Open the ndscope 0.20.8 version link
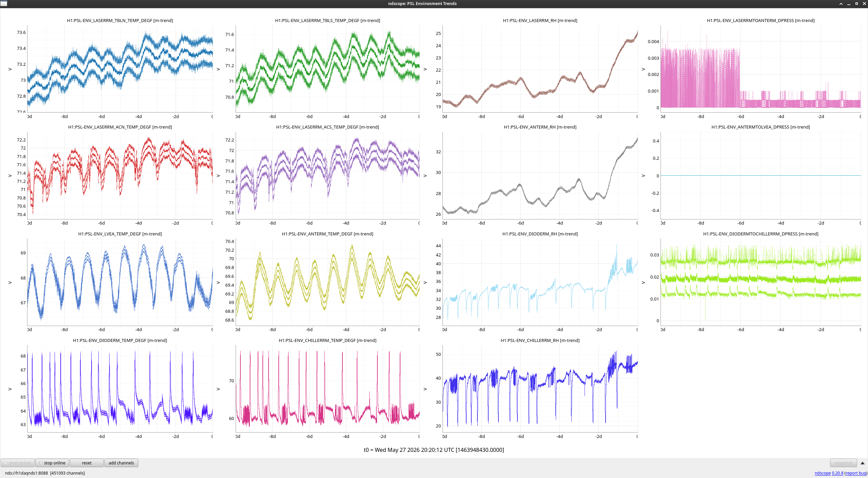Viewport: 868px width, 478px height. [829, 473]
